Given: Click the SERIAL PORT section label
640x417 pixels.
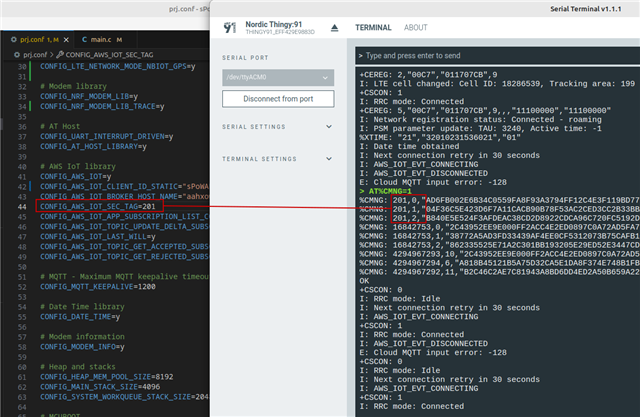Looking at the screenshot, I should (x=245, y=58).
